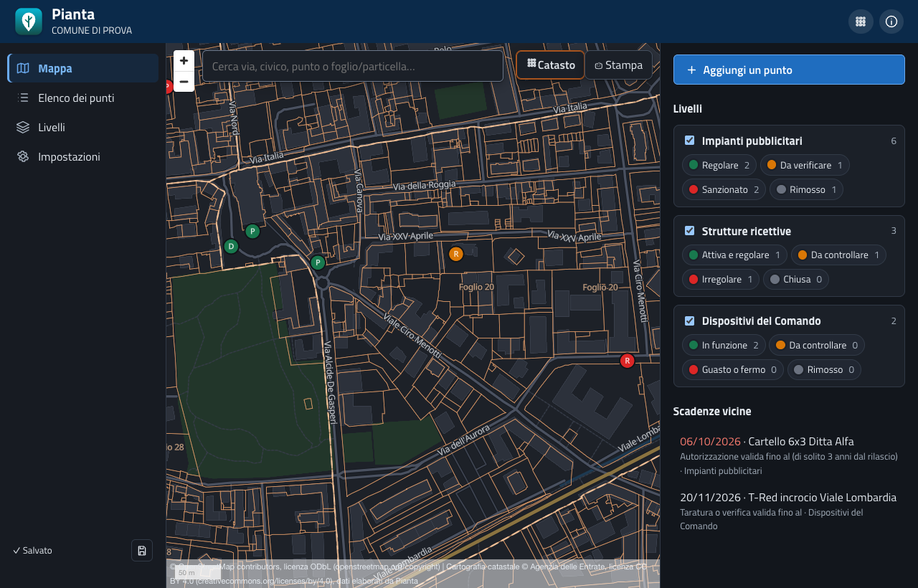The width and height of the screenshot is (918, 588).
Task: Select the orange R map marker
Action: point(455,254)
